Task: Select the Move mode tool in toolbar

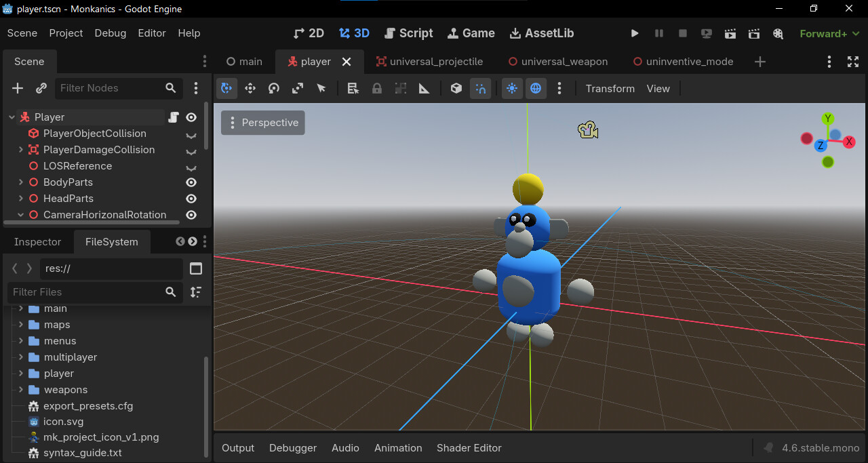Action: pos(250,88)
